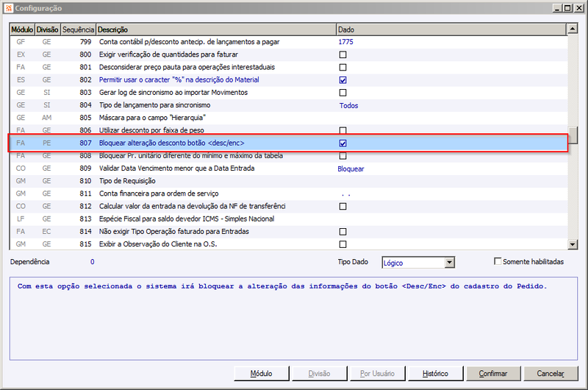Select row 799 Conta contábil p/desconto antecip.
The width and height of the screenshot is (588, 390).
click(x=288, y=42)
